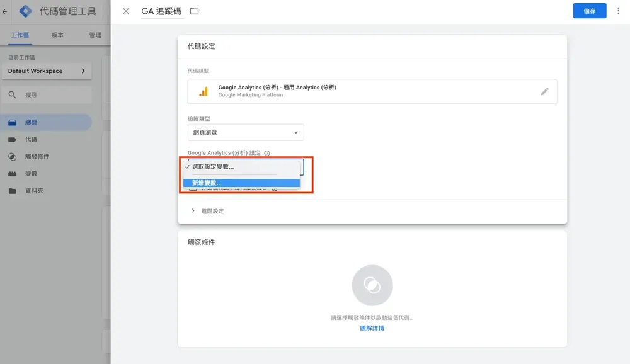Click the GA 追蹤碼 tag name field
630x364 pixels.
coord(161,11)
